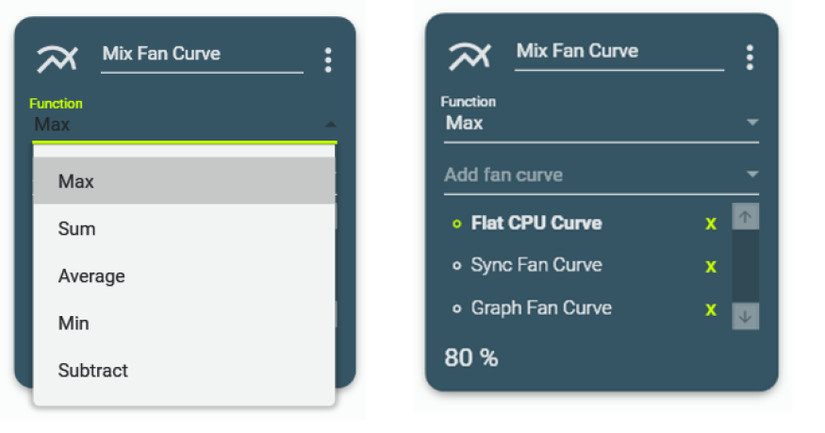Open the Add fan curve dropdown
The image size is (825, 433).
point(752,175)
